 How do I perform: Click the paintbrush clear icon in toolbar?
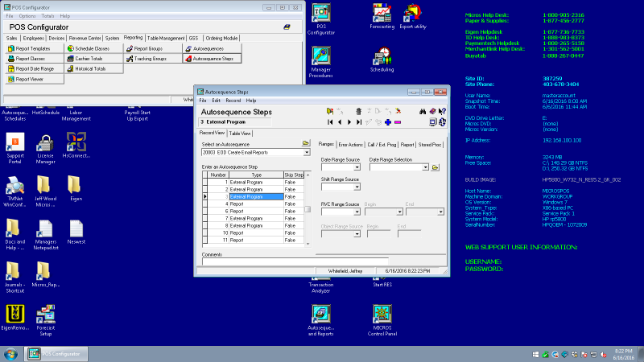click(398, 111)
